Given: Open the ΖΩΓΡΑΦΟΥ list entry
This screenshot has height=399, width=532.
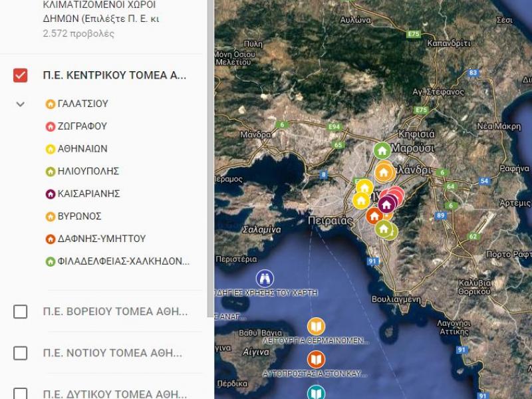Looking at the screenshot, I should 82,126.
